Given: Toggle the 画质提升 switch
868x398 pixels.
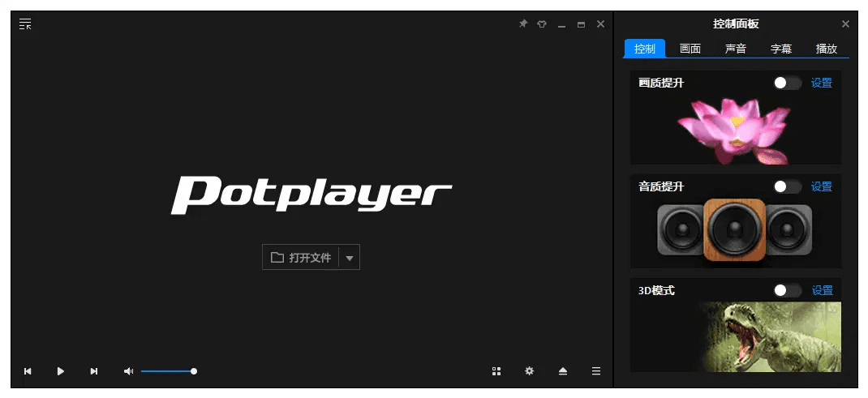Looking at the screenshot, I should (x=787, y=83).
